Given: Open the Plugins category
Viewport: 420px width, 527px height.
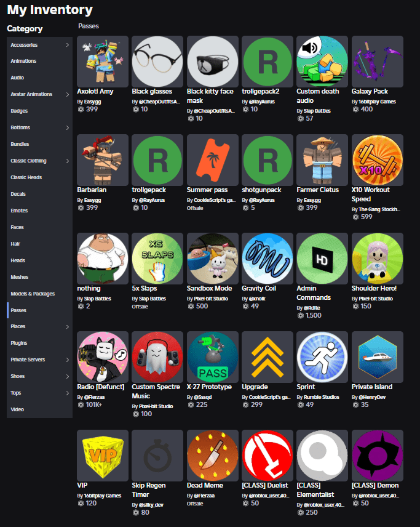Looking at the screenshot, I should pos(19,343).
